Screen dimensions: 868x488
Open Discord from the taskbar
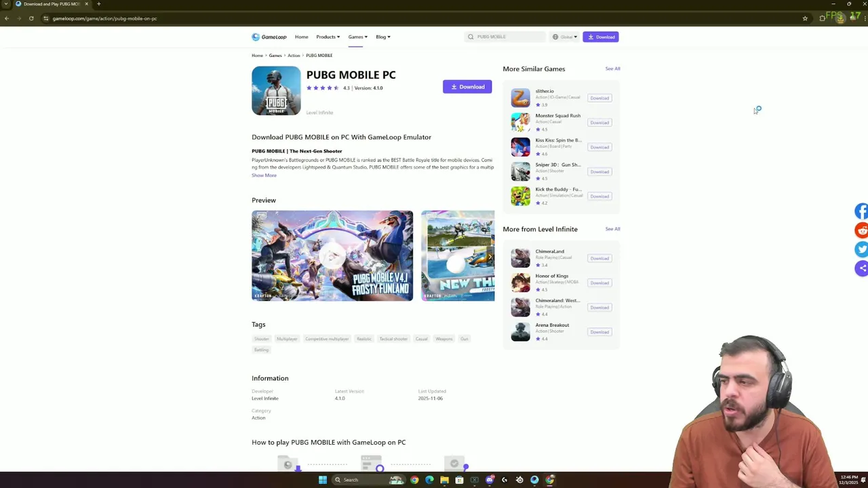point(490,480)
